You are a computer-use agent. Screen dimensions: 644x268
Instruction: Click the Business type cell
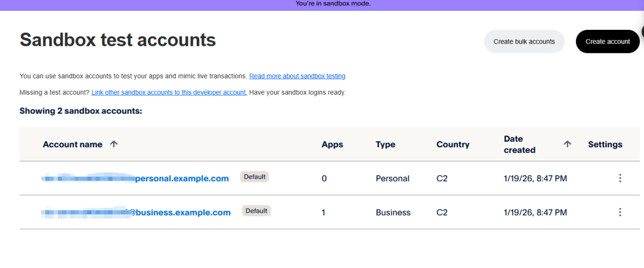pos(393,213)
